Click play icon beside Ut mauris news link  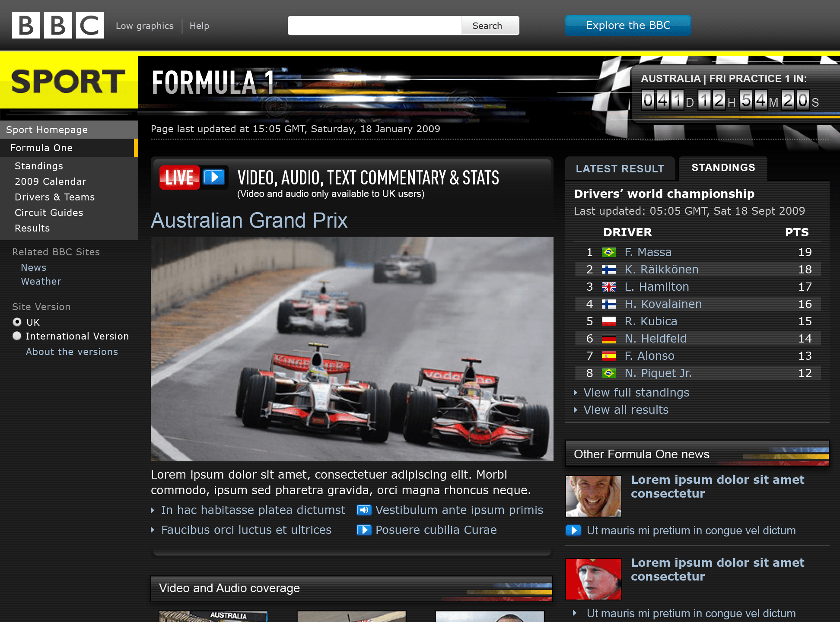click(x=573, y=530)
